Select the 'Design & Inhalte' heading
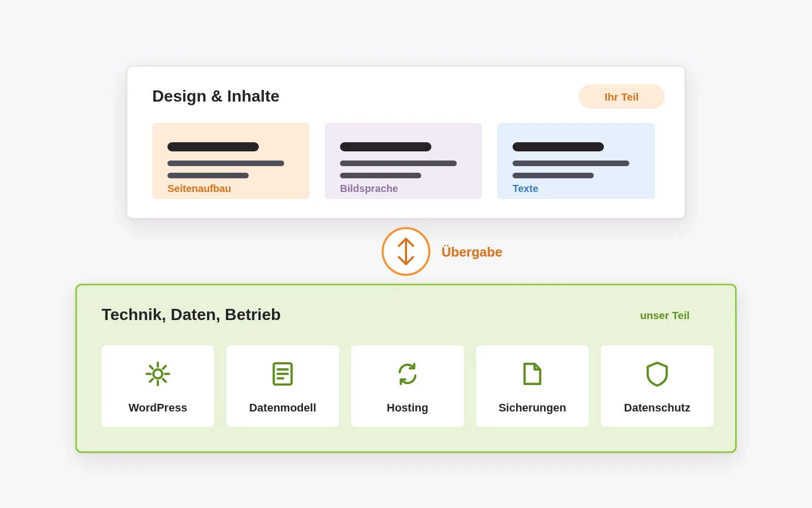Image resolution: width=812 pixels, height=508 pixels. 216,96
